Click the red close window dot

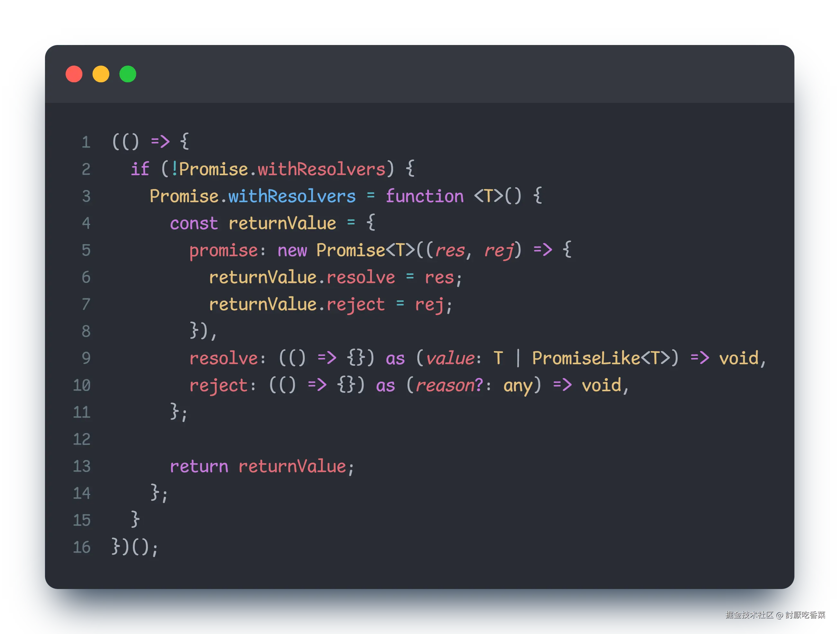pos(74,74)
